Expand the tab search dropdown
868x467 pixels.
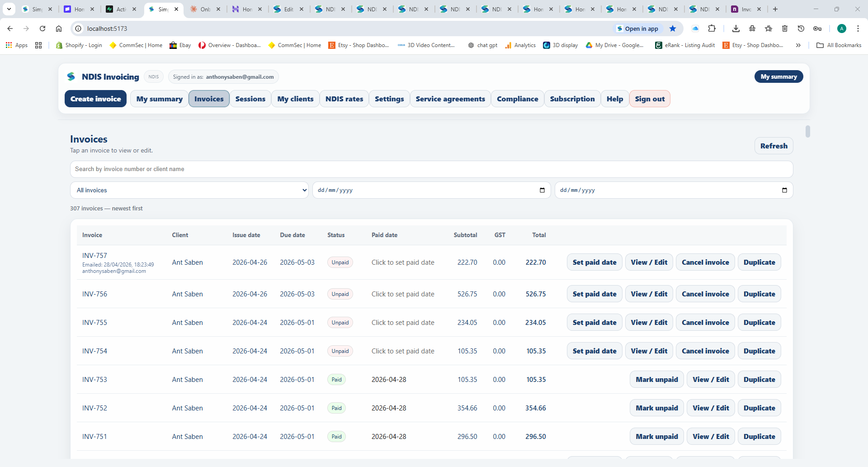tap(9, 9)
